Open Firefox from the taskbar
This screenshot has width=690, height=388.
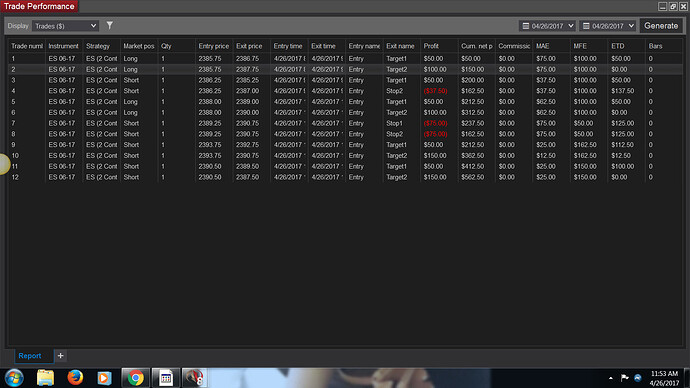pyautogui.click(x=75, y=377)
